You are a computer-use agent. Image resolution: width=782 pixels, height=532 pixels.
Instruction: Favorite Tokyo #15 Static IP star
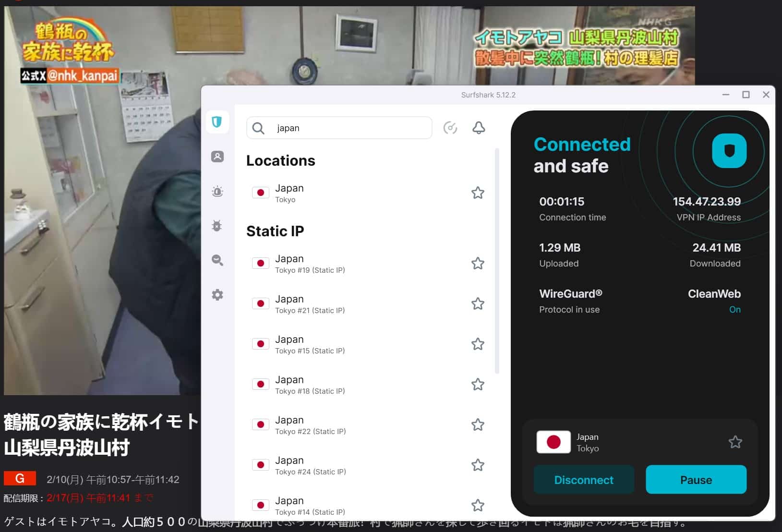pyautogui.click(x=478, y=344)
